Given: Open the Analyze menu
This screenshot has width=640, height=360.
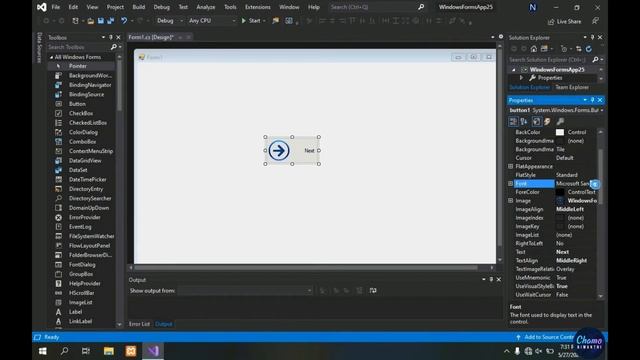Looking at the screenshot, I should pos(206,7).
